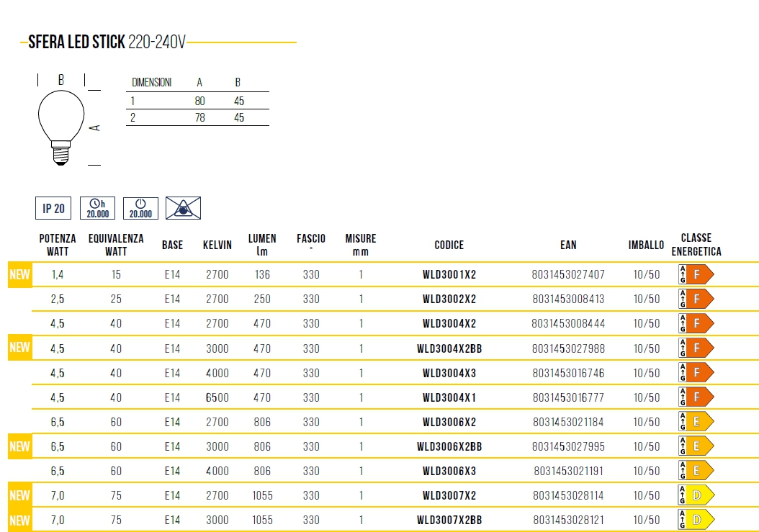The height and width of the screenshot is (532, 759).
Task: Click the energy class E label for WLD3006X3
Action: pyautogui.click(x=696, y=471)
